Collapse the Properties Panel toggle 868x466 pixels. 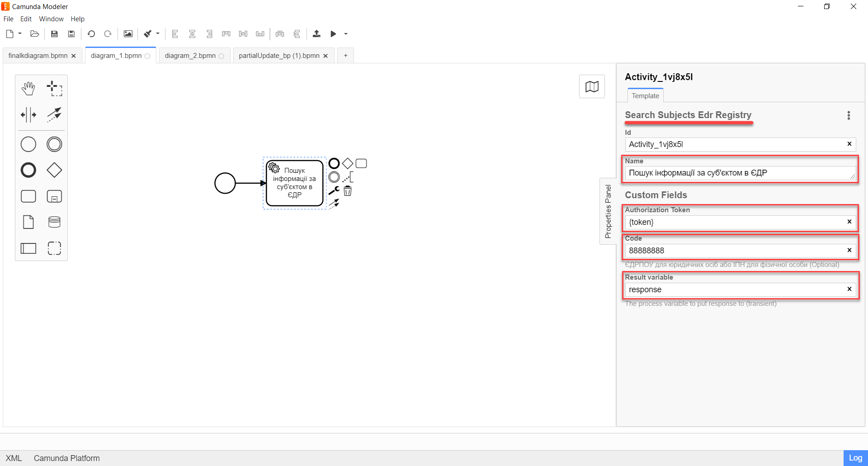click(x=608, y=211)
